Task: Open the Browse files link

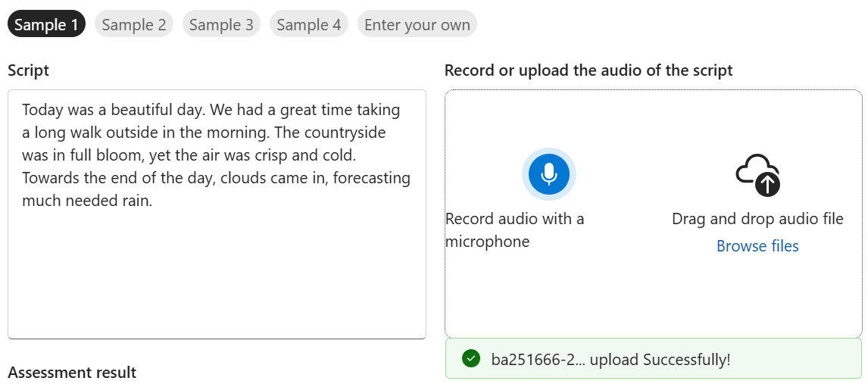Action: 757,246
